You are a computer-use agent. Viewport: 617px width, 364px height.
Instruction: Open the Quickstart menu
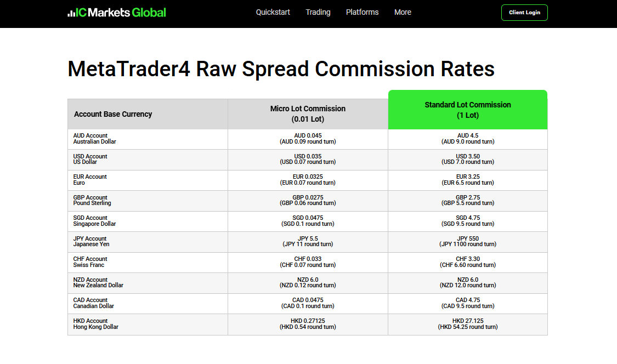pos(273,12)
